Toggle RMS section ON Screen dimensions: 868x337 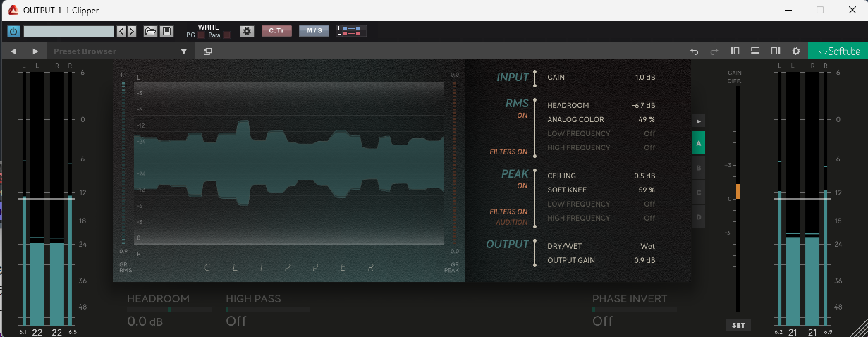[x=522, y=115]
